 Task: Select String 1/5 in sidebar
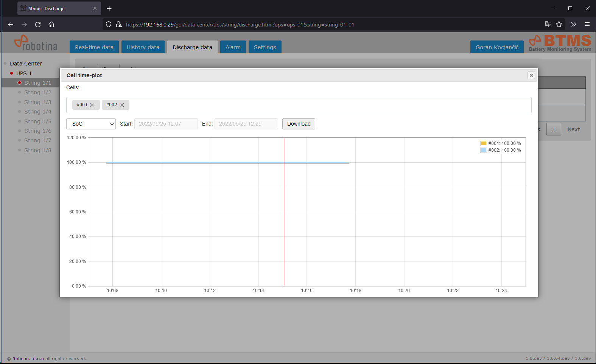click(x=37, y=121)
